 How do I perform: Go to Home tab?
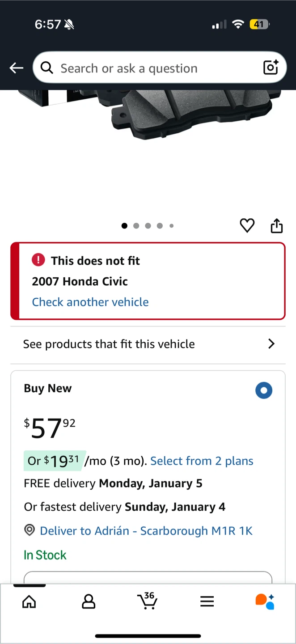(x=29, y=602)
